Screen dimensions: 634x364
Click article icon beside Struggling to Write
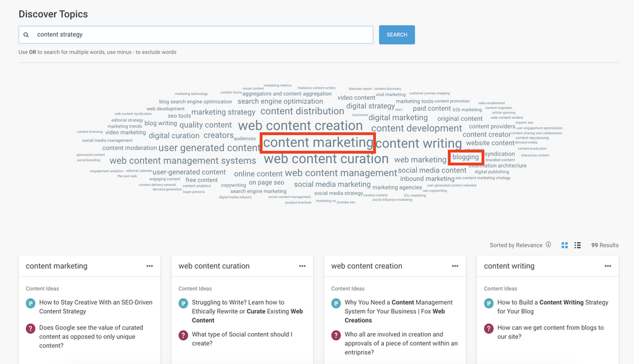click(183, 303)
